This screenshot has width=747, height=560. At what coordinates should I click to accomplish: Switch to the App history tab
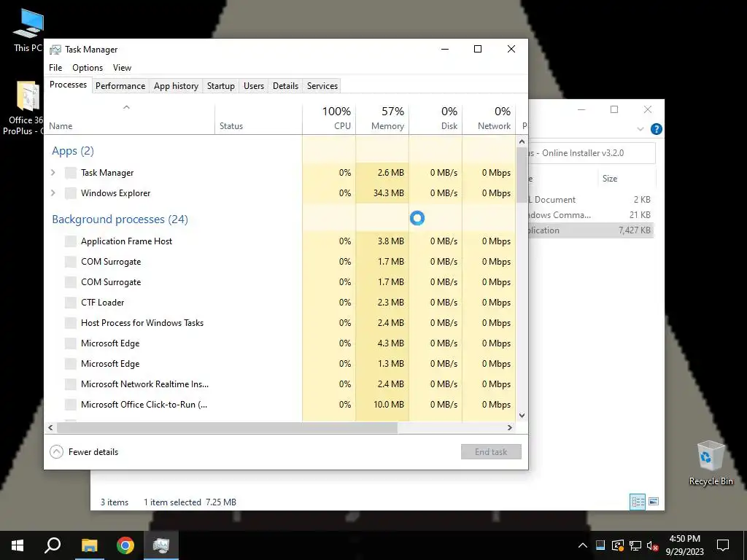pyautogui.click(x=176, y=86)
